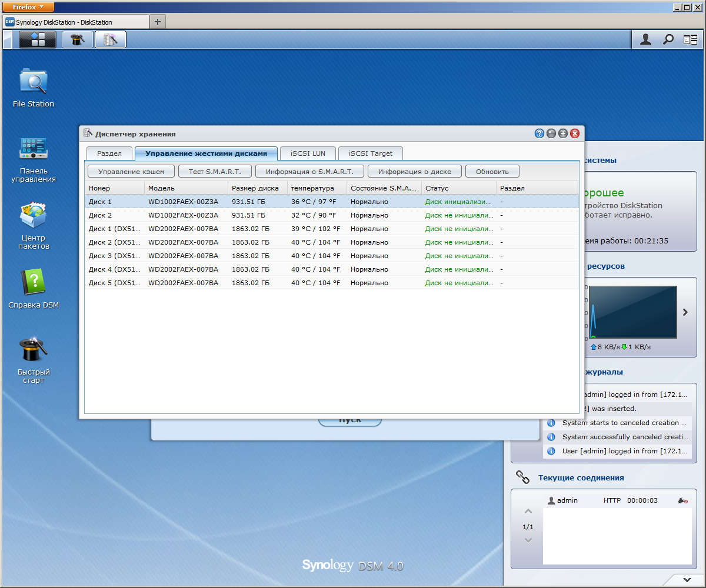This screenshot has width=706, height=588.
Task: Open the user account options icon
Action: click(646, 39)
